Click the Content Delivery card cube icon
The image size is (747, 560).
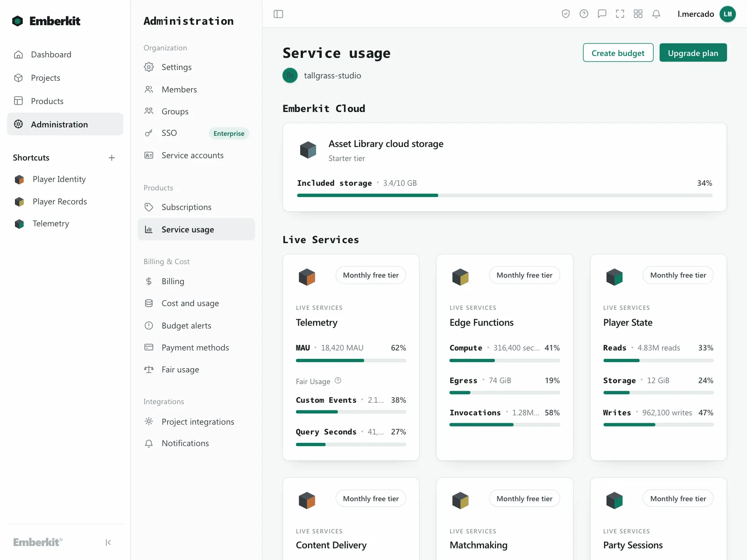(307, 500)
